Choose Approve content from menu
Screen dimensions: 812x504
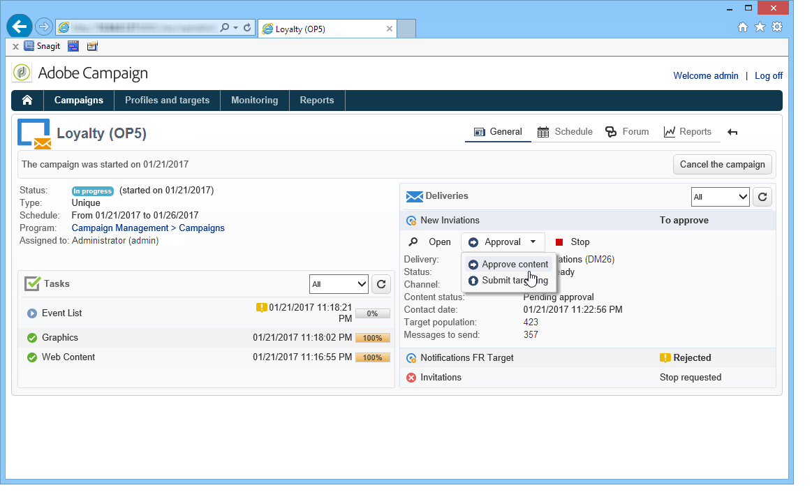pos(508,264)
